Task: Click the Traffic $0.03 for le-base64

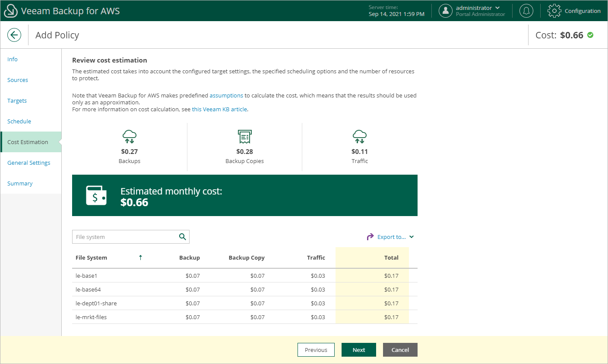Action: coord(318,289)
